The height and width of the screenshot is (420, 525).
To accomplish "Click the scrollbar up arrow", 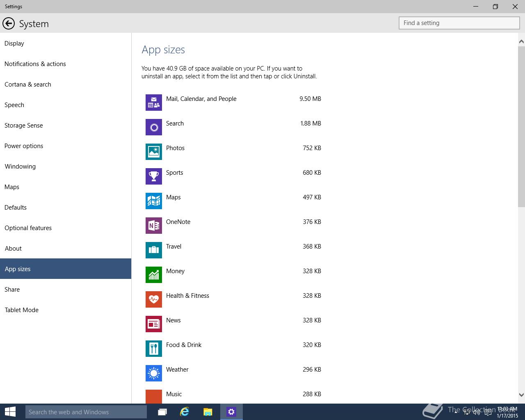I will coord(521,41).
